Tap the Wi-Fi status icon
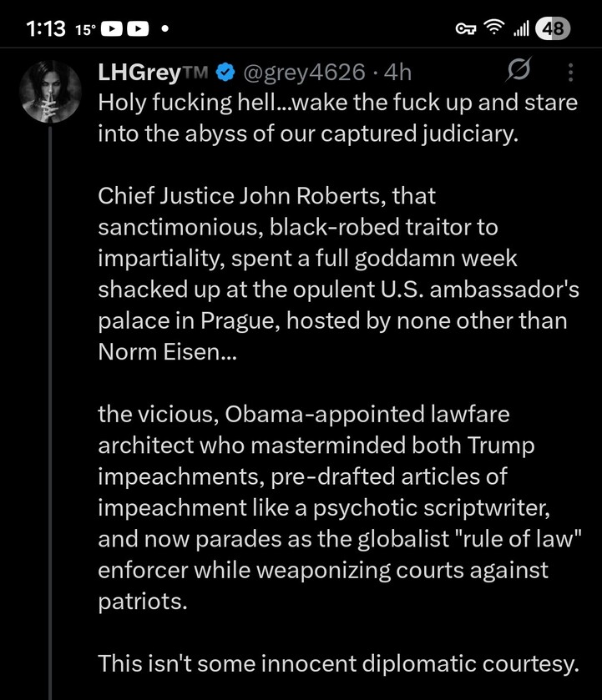602x700 pixels. click(x=496, y=29)
